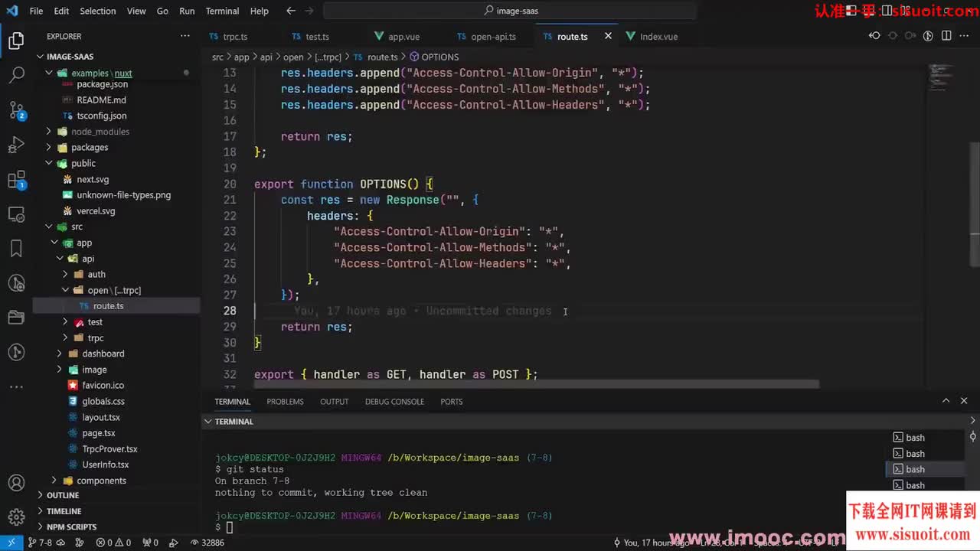Close the terminal panel

click(964, 401)
